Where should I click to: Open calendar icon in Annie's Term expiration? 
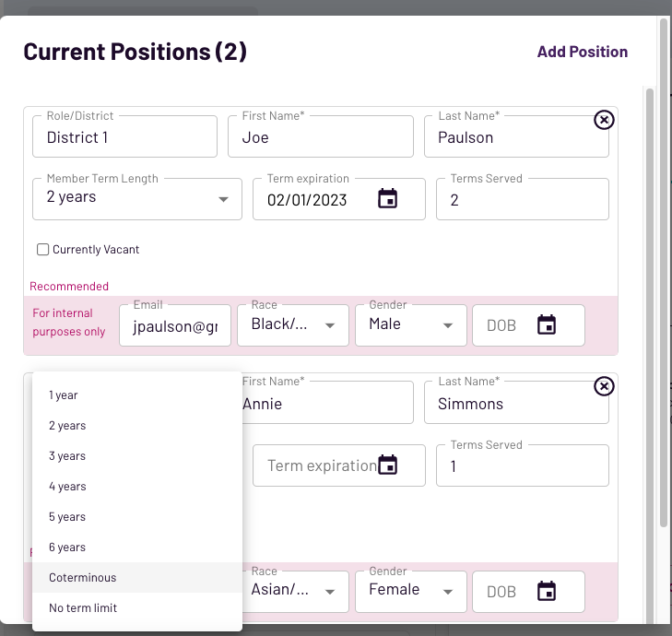(x=388, y=465)
